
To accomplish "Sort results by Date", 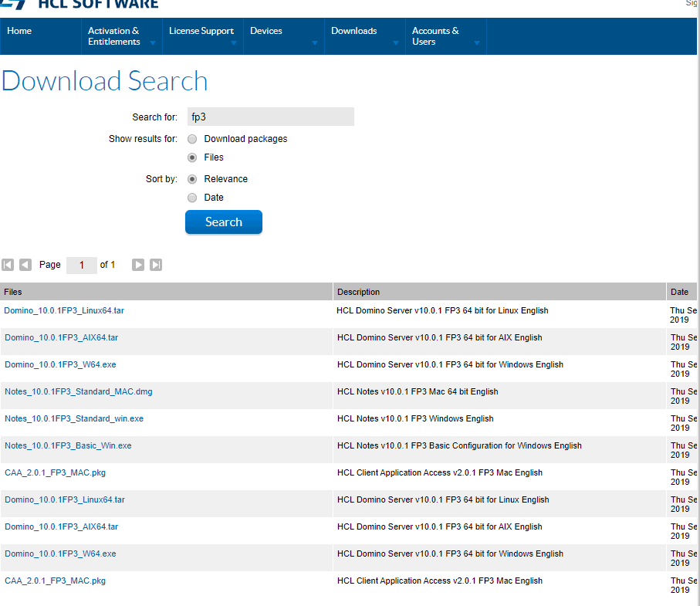I will 192,198.
